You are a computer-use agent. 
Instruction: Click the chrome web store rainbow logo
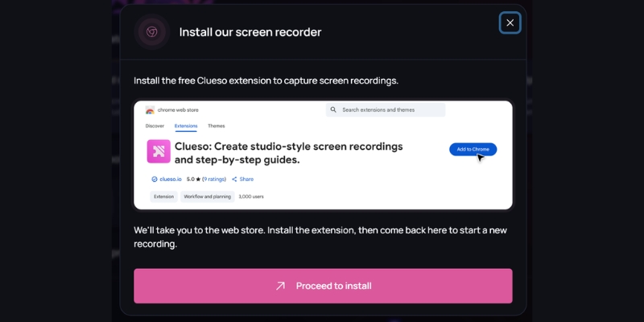[150, 110]
